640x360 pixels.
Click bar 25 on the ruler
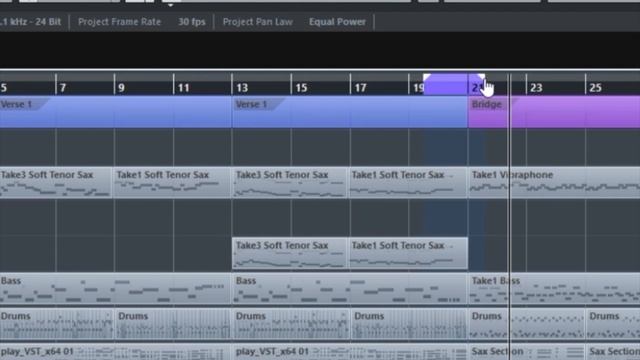tap(596, 88)
